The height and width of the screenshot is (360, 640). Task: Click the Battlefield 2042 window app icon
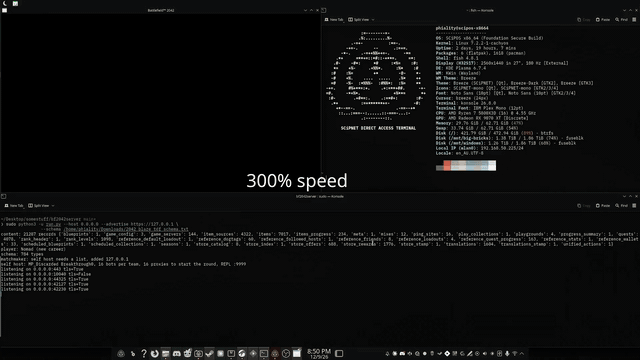4,10
